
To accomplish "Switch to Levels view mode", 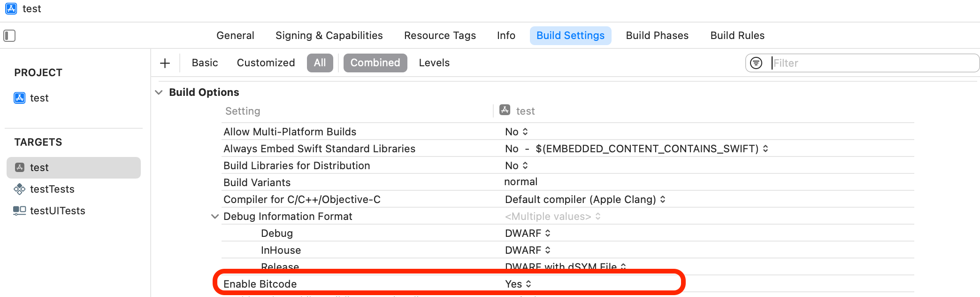I will 434,63.
